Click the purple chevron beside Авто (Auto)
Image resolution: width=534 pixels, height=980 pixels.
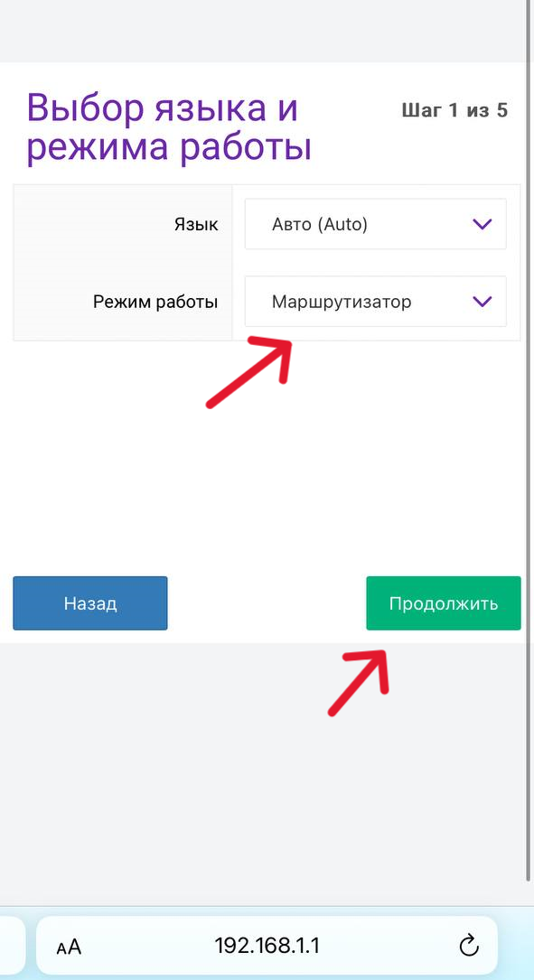click(482, 224)
